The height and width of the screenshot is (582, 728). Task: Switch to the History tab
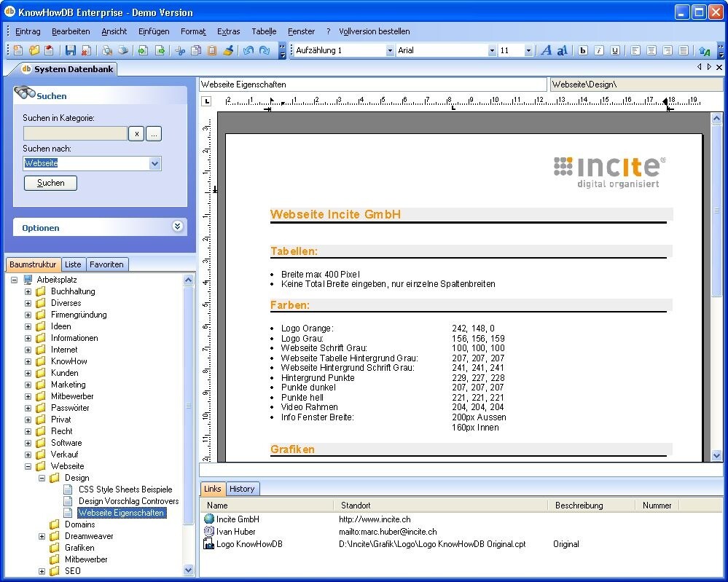click(x=242, y=489)
